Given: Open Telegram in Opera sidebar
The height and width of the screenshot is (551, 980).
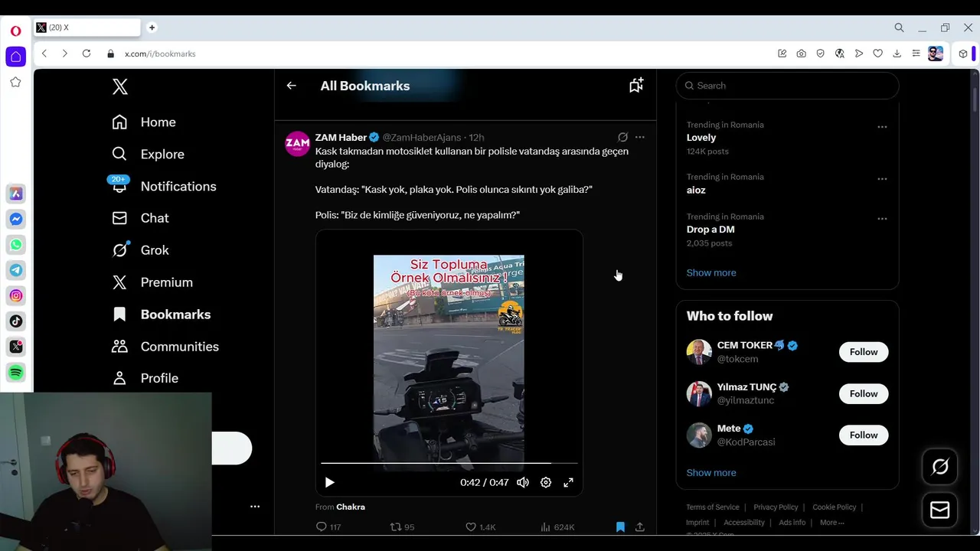Looking at the screenshot, I should pos(15,270).
